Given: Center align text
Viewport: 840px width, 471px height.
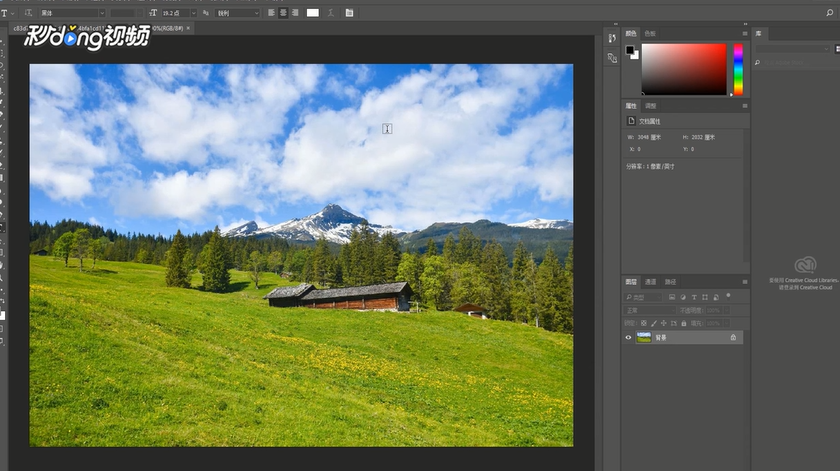Looking at the screenshot, I should pos(283,13).
